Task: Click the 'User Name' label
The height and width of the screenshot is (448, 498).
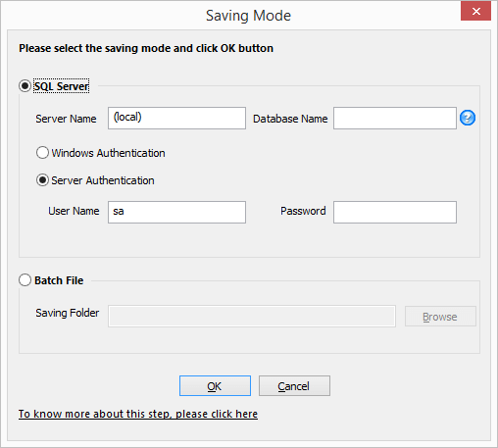Action: tap(74, 211)
